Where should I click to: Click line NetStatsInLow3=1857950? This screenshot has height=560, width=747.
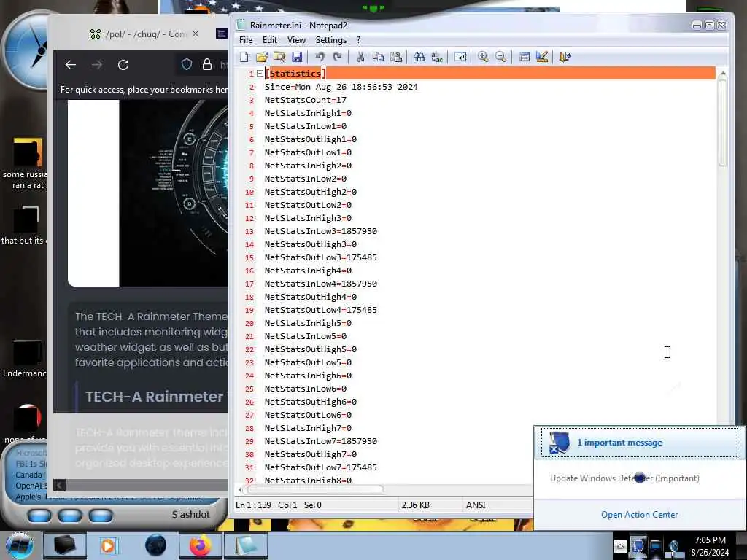pyautogui.click(x=321, y=231)
